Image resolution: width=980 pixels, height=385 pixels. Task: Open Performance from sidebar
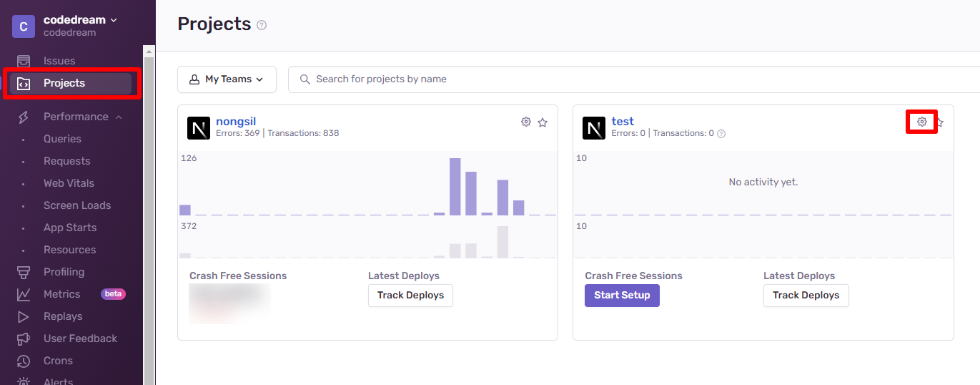click(x=76, y=117)
